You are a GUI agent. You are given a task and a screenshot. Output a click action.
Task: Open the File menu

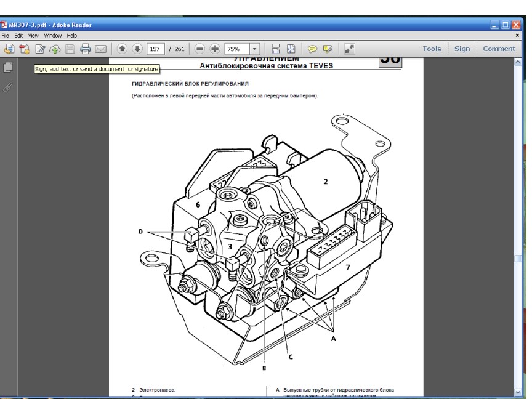pyautogui.click(x=5, y=36)
